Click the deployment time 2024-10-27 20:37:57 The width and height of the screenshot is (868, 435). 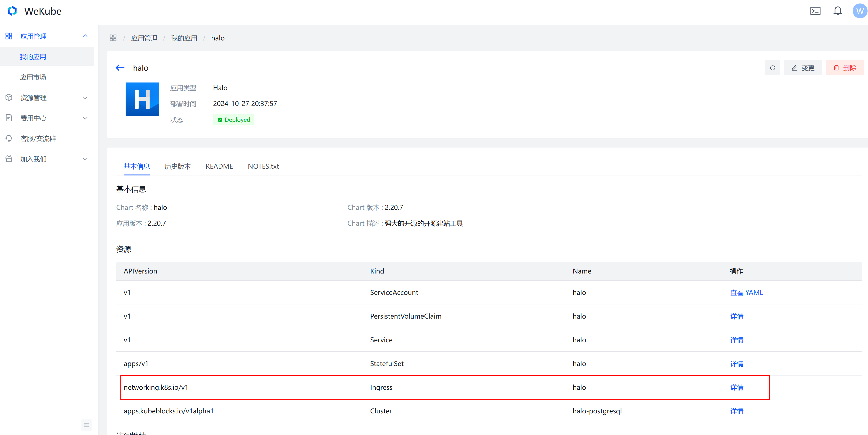tap(245, 103)
